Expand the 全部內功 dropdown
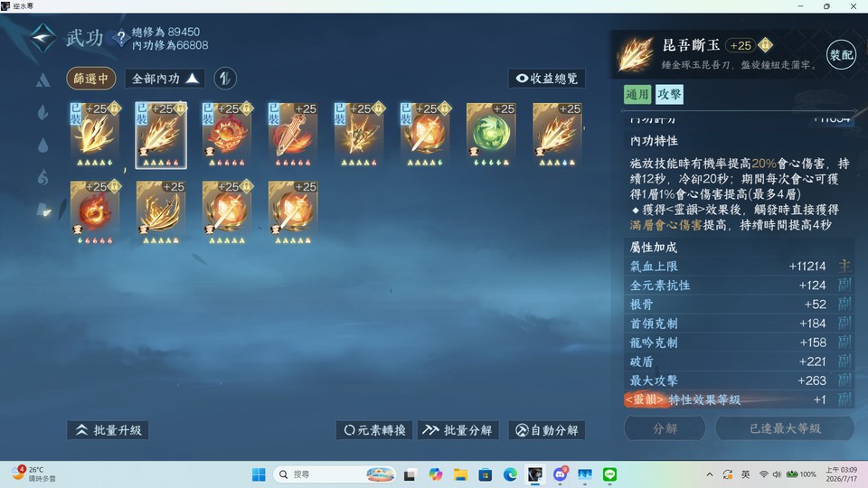The image size is (868, 488). point(165,79)
